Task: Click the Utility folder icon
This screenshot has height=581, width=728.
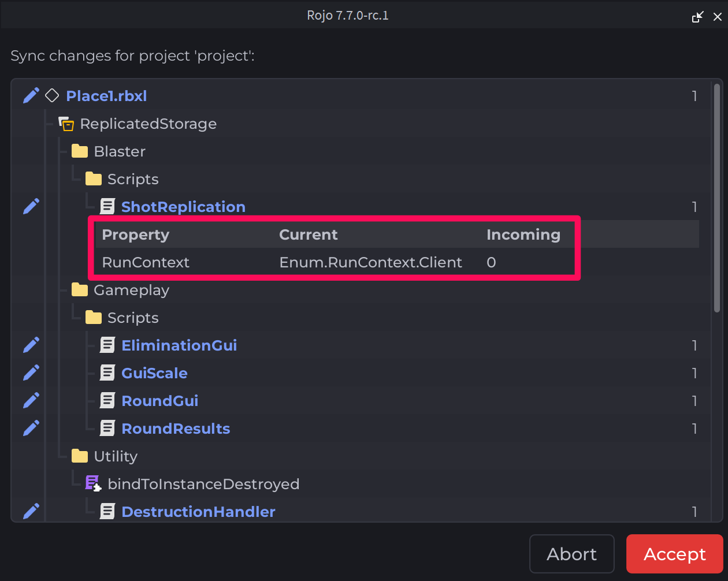Action: [x=80, y=456]
